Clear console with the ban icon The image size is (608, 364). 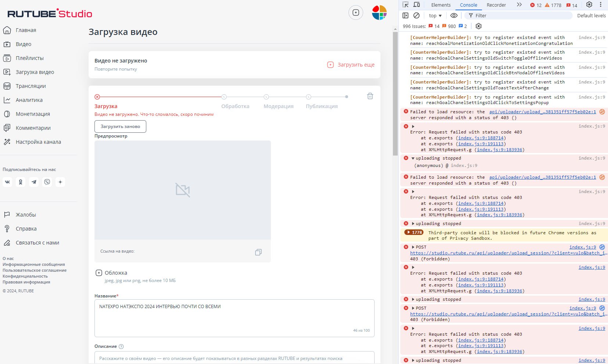click(x=416, y=15)
